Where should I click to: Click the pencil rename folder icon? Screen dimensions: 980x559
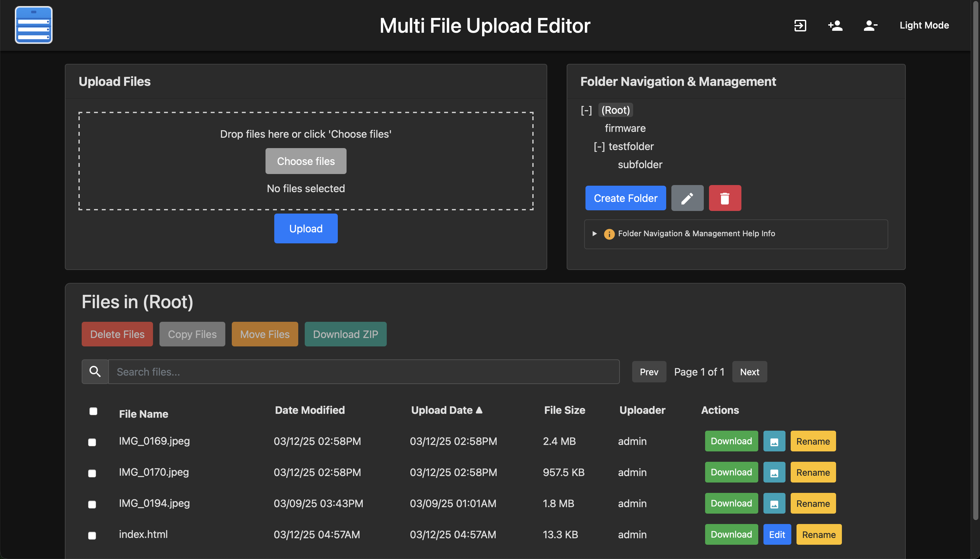click(x=687, y=198)
